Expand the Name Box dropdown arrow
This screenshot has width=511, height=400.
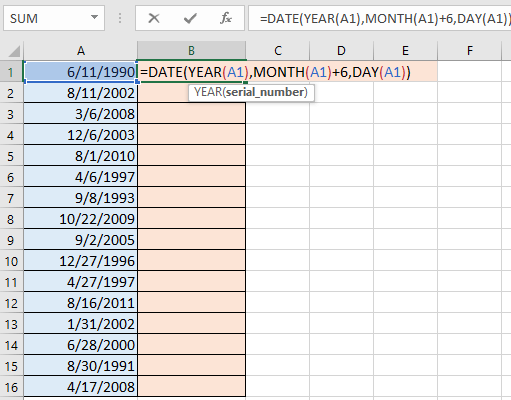[95, 17]
